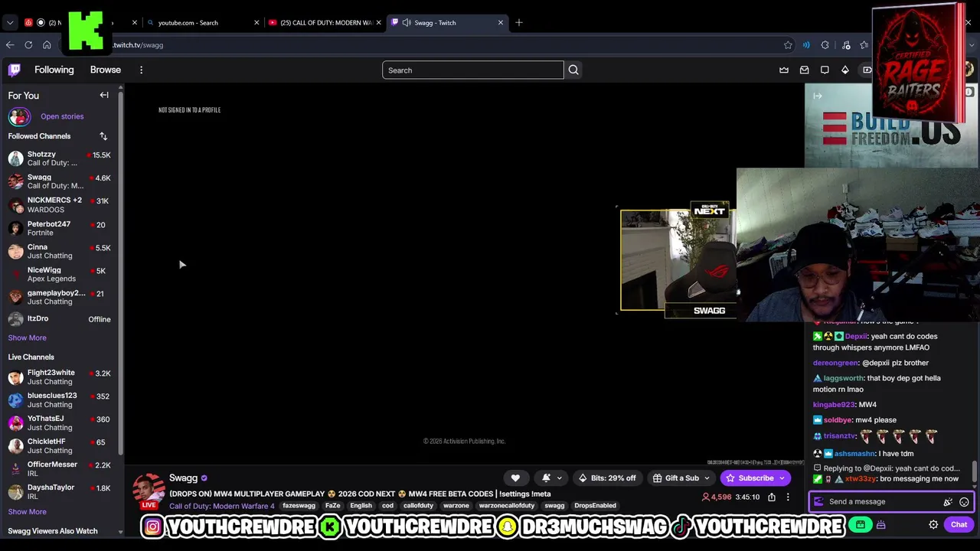Open Cinna's channel in sidebar

tap(60, 251)
